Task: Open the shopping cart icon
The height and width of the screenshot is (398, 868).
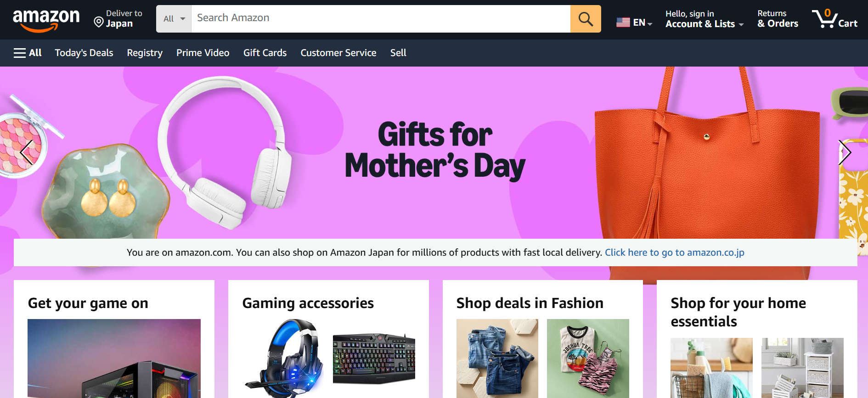Action: click(834, 19)
